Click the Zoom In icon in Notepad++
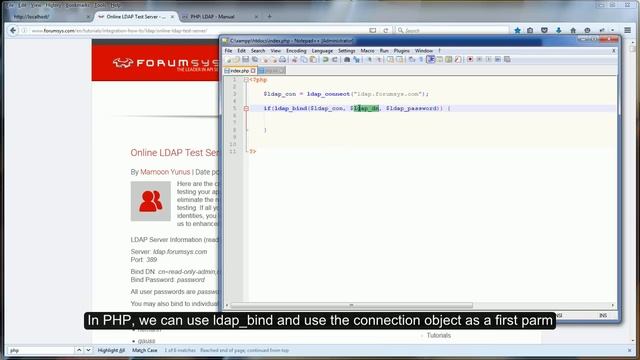This screenshot has height=360, width=640. (369, 60)
